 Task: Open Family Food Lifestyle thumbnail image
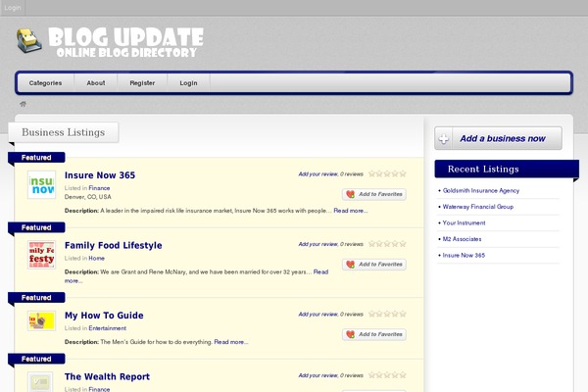click(x=41, y=255)
